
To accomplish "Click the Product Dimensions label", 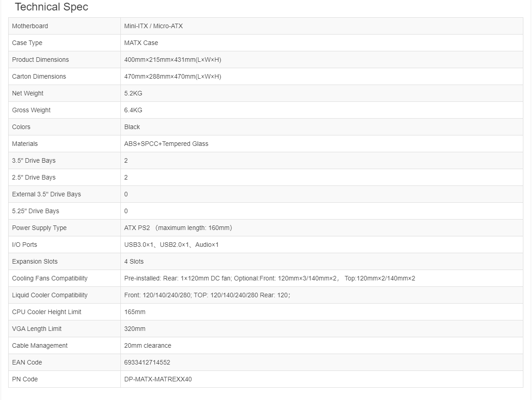I will click(40, 60).
